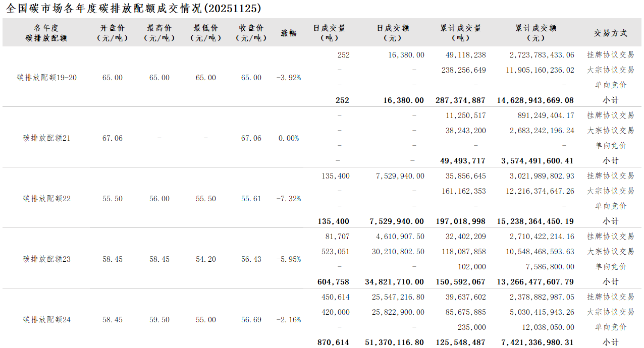Click the 开盘价 column header

(x=112, y=33)
